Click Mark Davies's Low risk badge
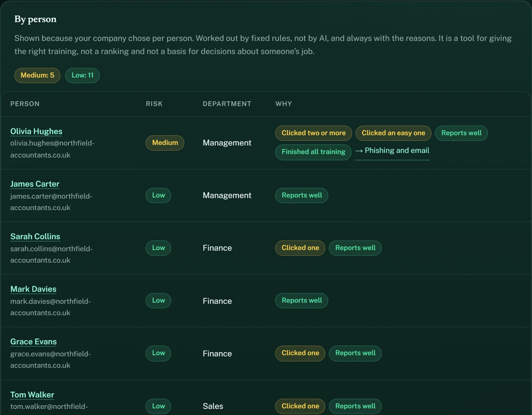Screen dimensions: 532x415 tap(158, 301)
